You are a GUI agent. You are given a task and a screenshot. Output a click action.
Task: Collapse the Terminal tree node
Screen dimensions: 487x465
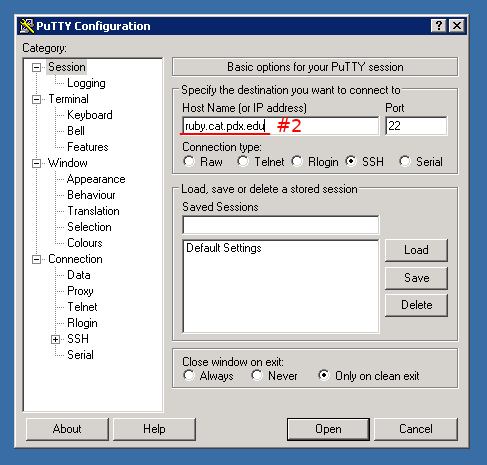click(36, 99)
